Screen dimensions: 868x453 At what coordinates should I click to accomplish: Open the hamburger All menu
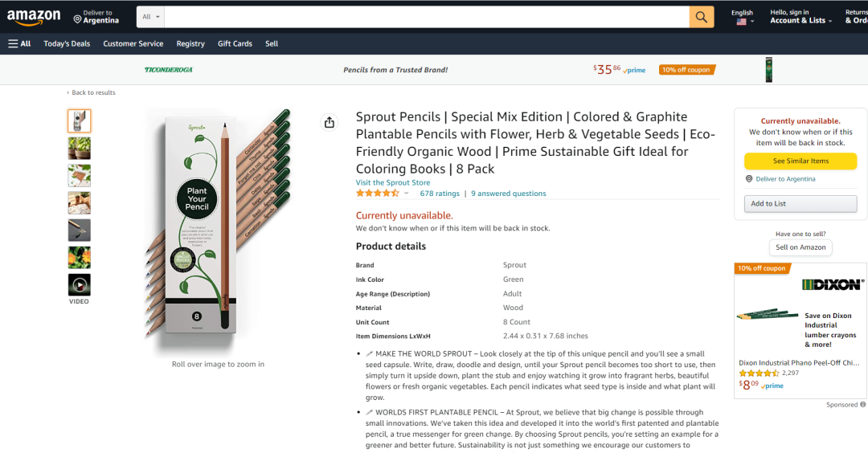tap(19, 43)
